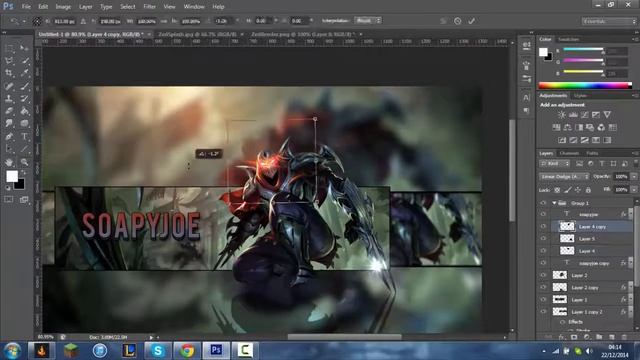Select the Move tool

[24, 48]
